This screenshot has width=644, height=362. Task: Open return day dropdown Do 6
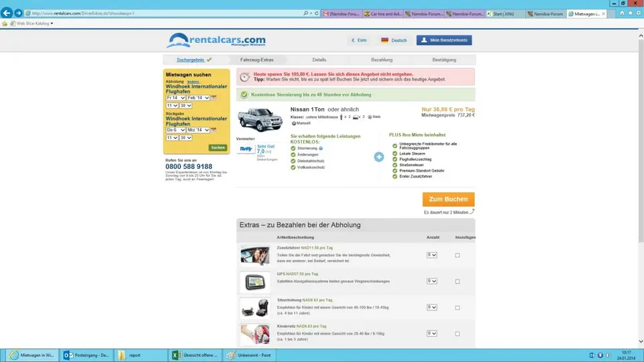tap(175, 129)
